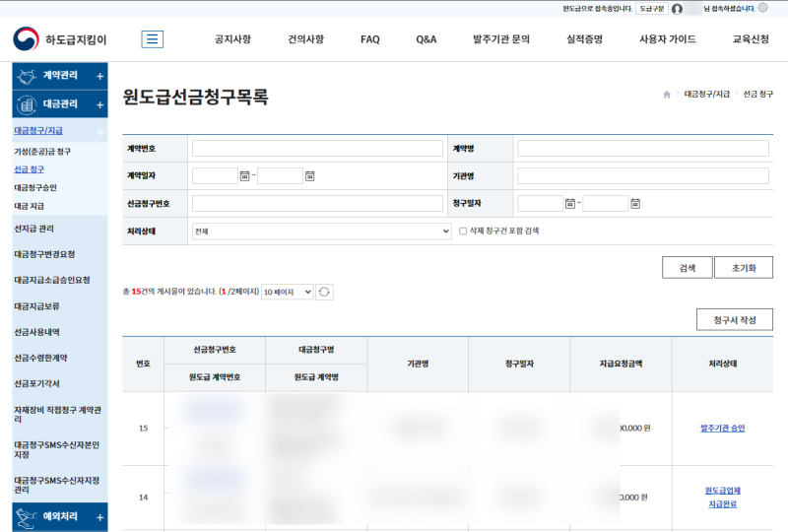The width and height of the screenshot is (788, 532).
Task: Click the 대금관리 coins icon
Action: [27, 104]
